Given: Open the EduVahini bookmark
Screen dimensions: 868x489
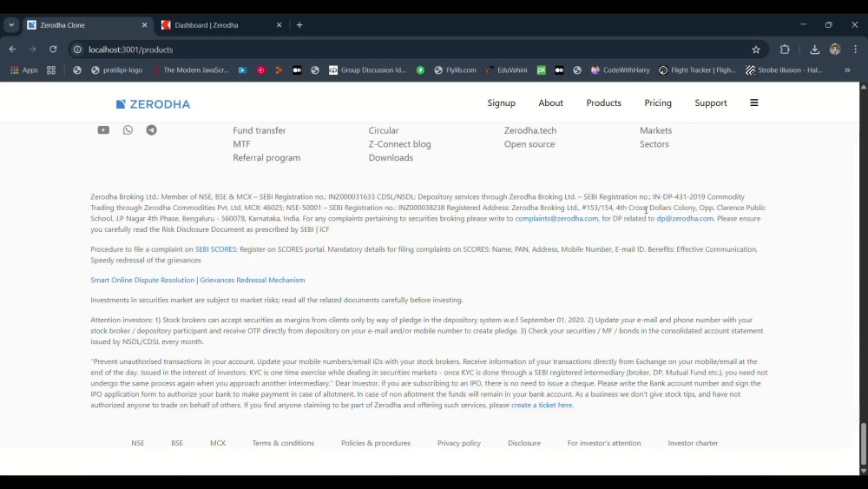Looking at the screenshot, I should tap(506, 70).
